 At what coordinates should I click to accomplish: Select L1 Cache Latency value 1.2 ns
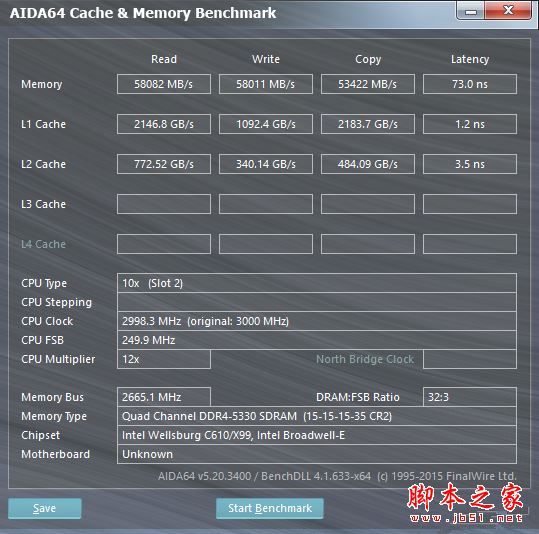pyautogui.click(x=470, y=124)
